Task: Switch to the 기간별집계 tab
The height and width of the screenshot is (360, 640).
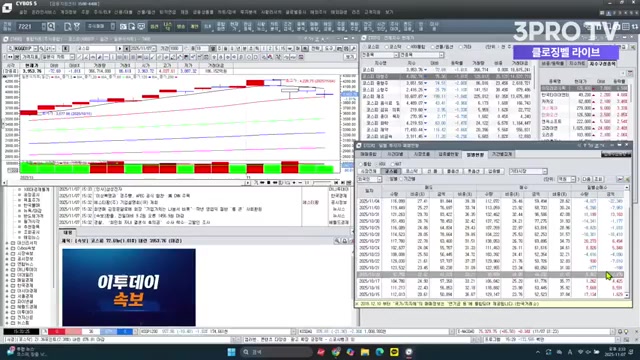Action: tap(502, 154)
